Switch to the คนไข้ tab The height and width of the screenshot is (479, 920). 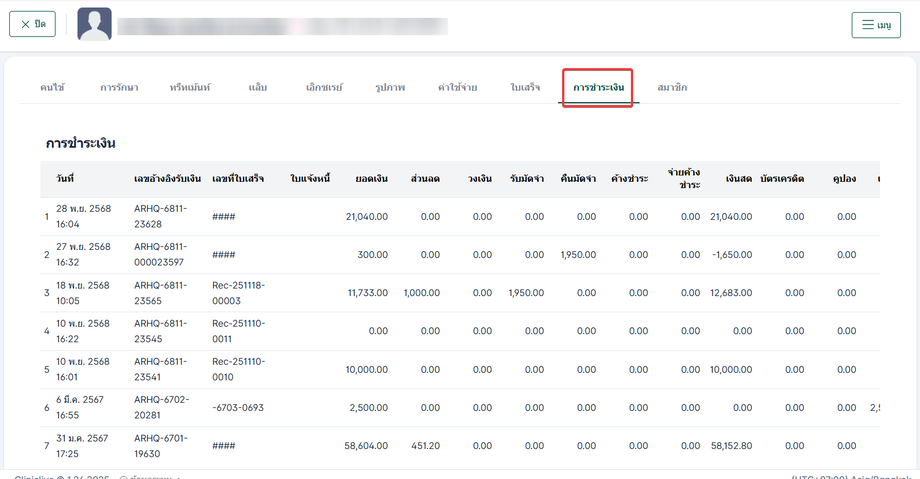[x=52, y=88]
